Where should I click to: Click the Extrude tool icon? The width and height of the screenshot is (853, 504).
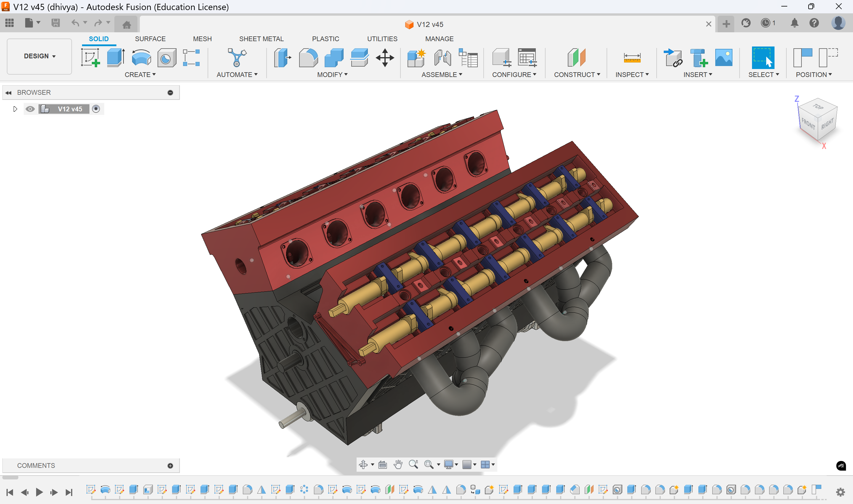(x=116, y=57)
